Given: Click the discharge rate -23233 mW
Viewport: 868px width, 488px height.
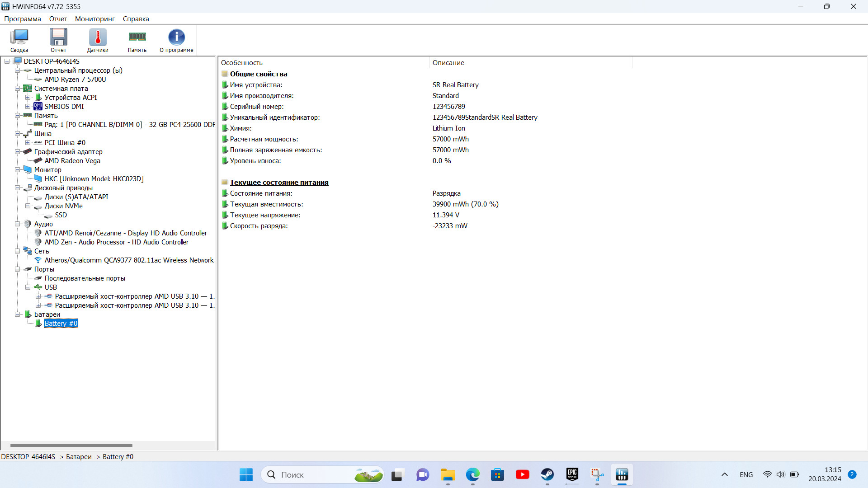Looking at the screenshot, I should pyautogui.click(x=450, y=226).
